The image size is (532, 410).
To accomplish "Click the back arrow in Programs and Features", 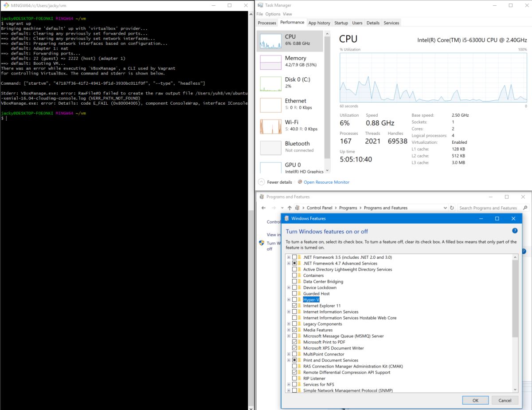I will 263,208.
